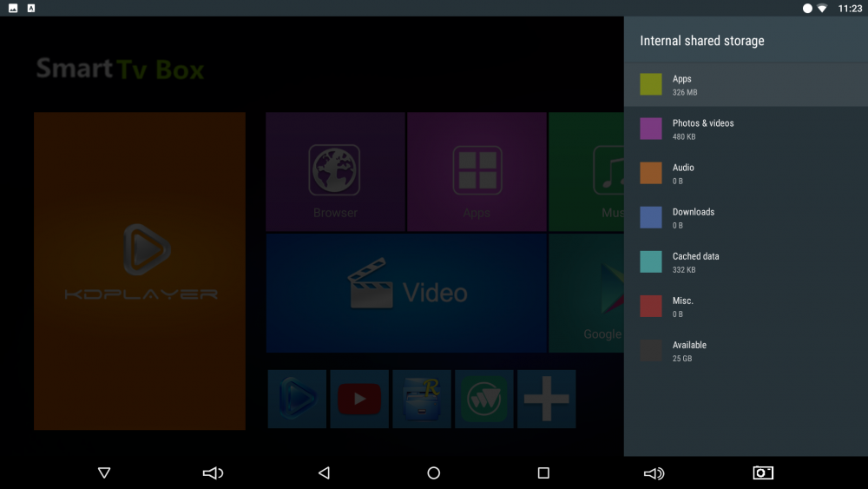Open the Root Explorer file manager shortcut
This screenshot has height=489, width=868.
[x=422, y=400]
